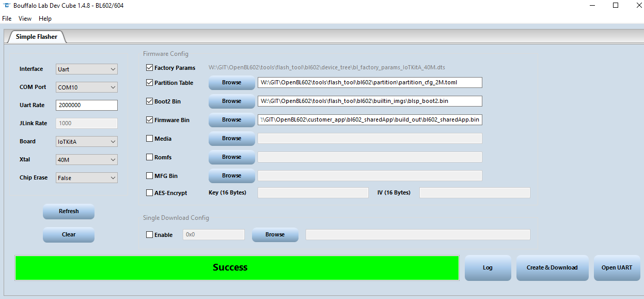
Task: Click the 0x0 address field
Action: click(x=213, y=235)
